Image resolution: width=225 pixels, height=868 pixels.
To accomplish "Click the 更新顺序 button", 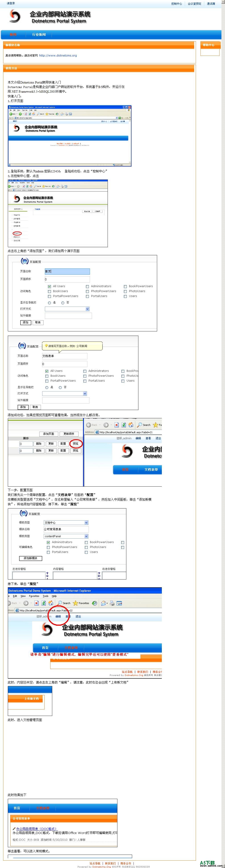I will pyautogui.click(x=69, y=434).
